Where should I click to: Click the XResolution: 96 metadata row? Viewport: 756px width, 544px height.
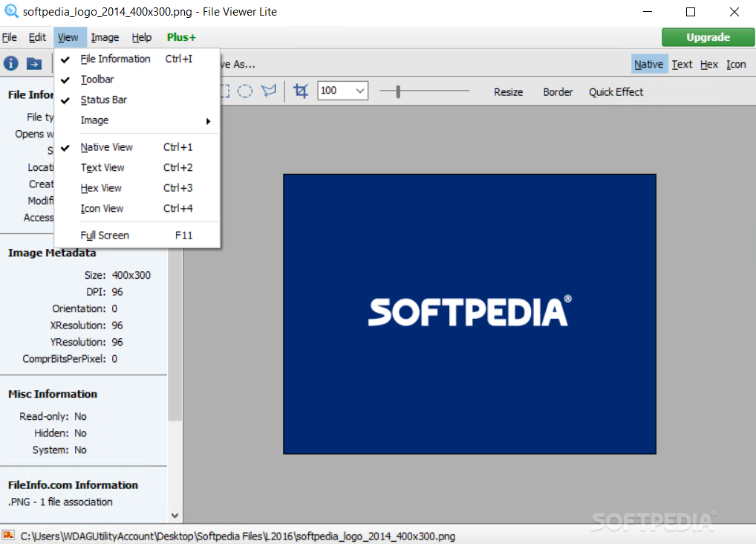pos(86,326)
